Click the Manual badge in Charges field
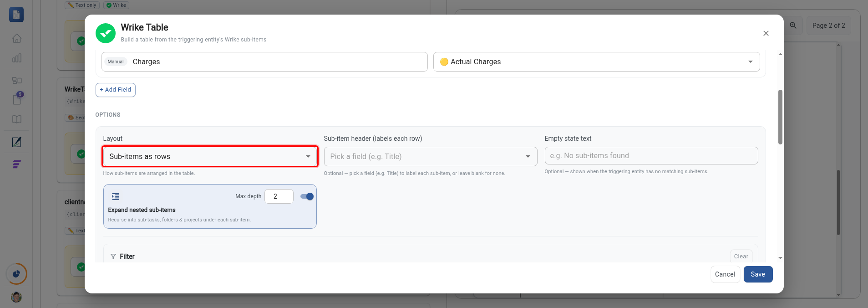 pyautogui.click(x=116, y=62)
